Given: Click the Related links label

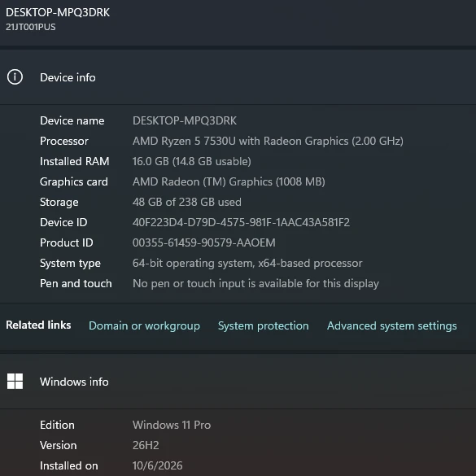Looking at the screenshot, I should point(38,325).
